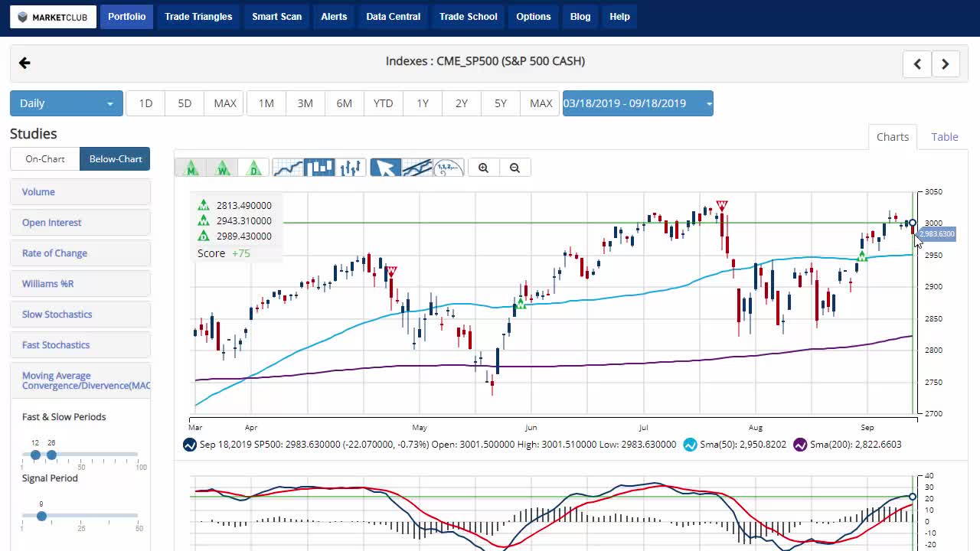Click the SP500 price legend icon
Screen dimensions: 980x551
pos(190,445)
